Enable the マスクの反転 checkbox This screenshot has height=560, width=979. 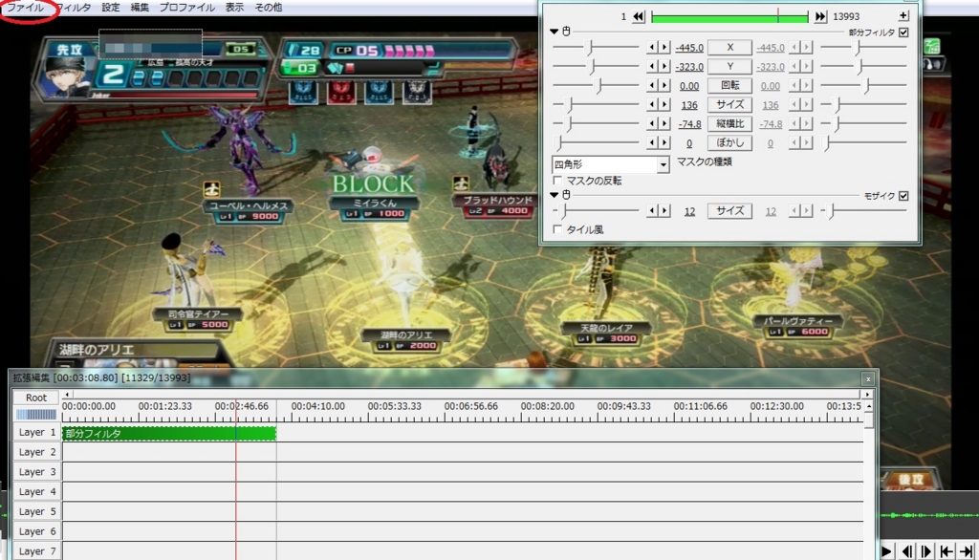(x=557, y=181)
